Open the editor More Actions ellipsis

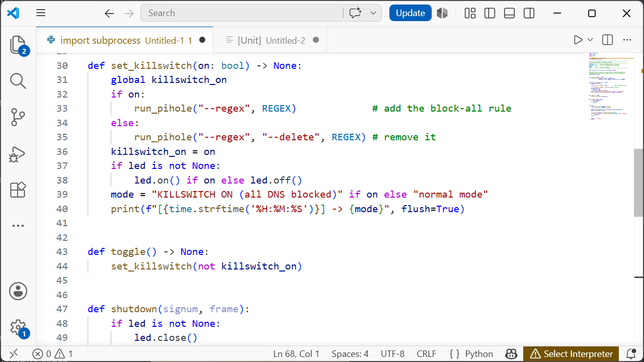coord(627,40)
